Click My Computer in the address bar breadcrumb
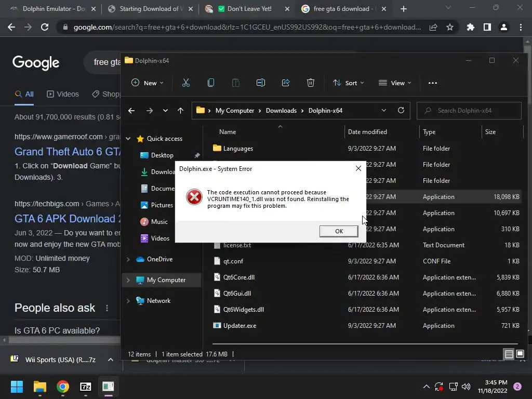 click(x=235, y=111)
